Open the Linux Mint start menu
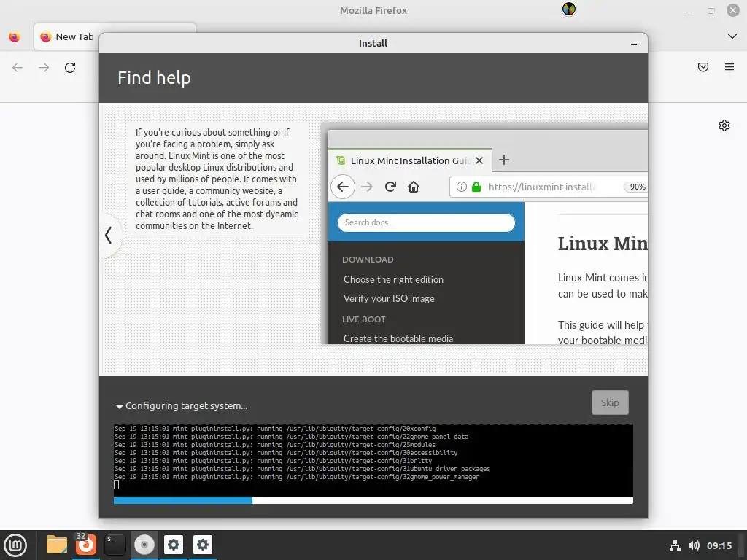 [15, 545]
